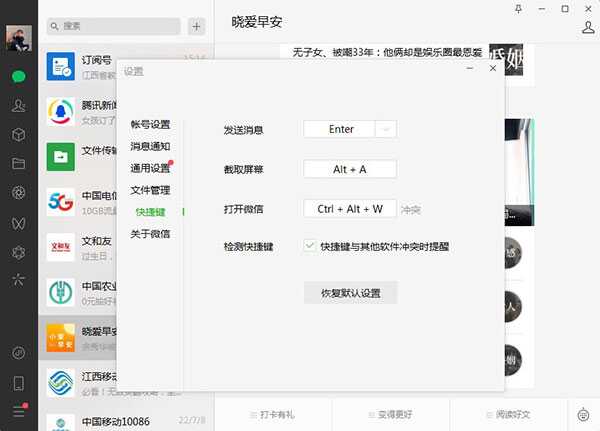The image size is (600, 431).
Task: Click the 截取屏幕 Alt + A shortcut field
Action: tap(349, 169)
